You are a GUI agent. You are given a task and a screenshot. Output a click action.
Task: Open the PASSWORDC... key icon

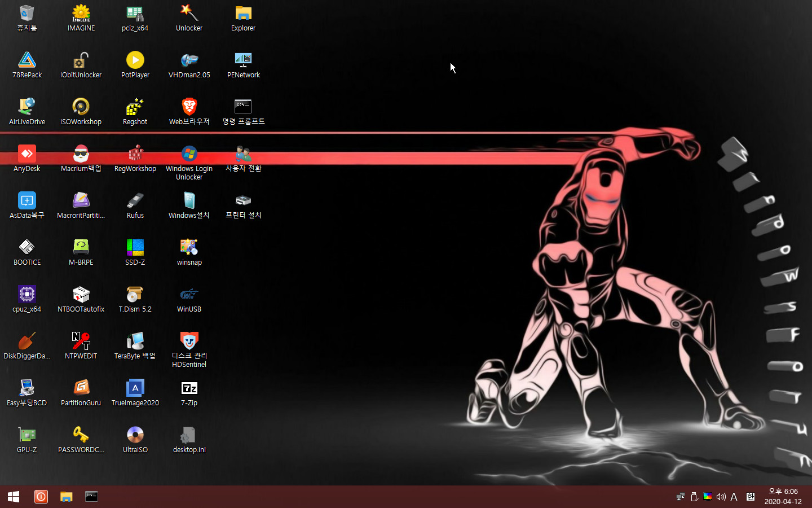tap(81, 440)
